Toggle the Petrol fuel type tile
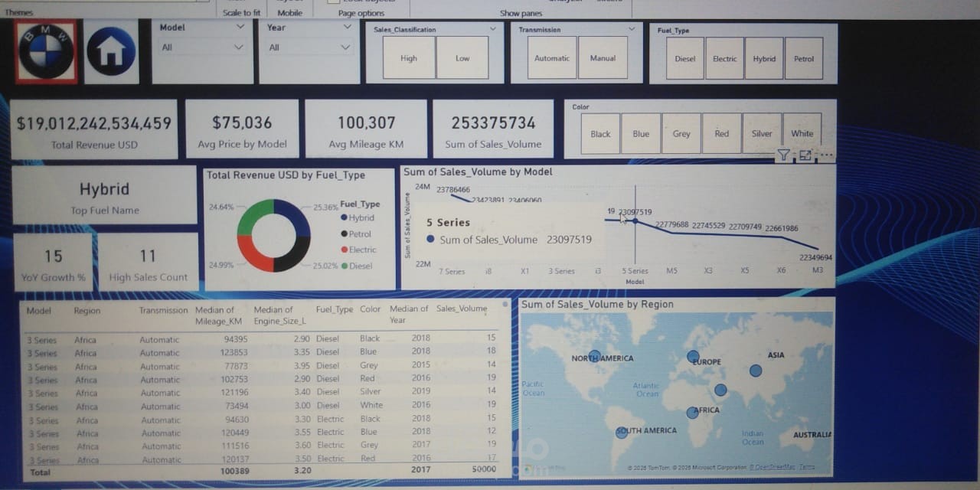 [804, 59]
